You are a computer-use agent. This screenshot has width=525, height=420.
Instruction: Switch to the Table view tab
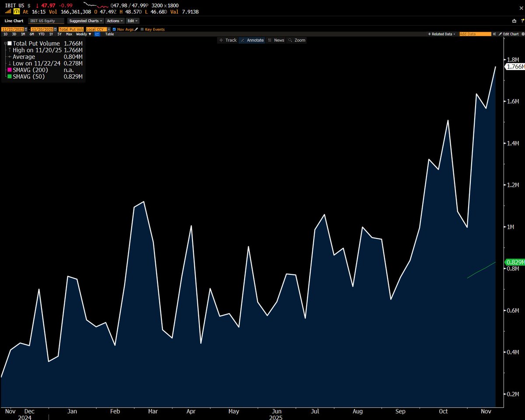(x=109, y=34)
